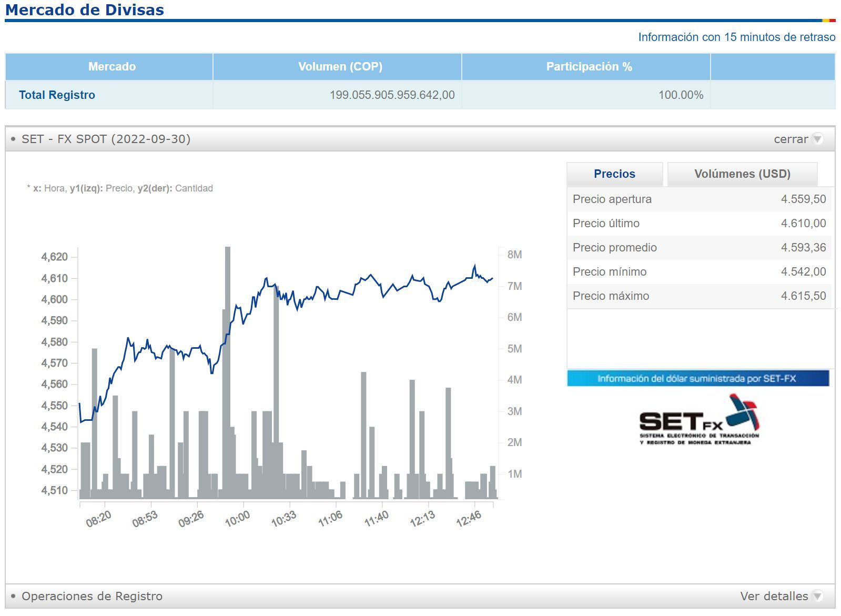Click the 12:46 time label on x-axis
Image resolution: width=841 pixels, height=616 pixels.
pos(469,519)
